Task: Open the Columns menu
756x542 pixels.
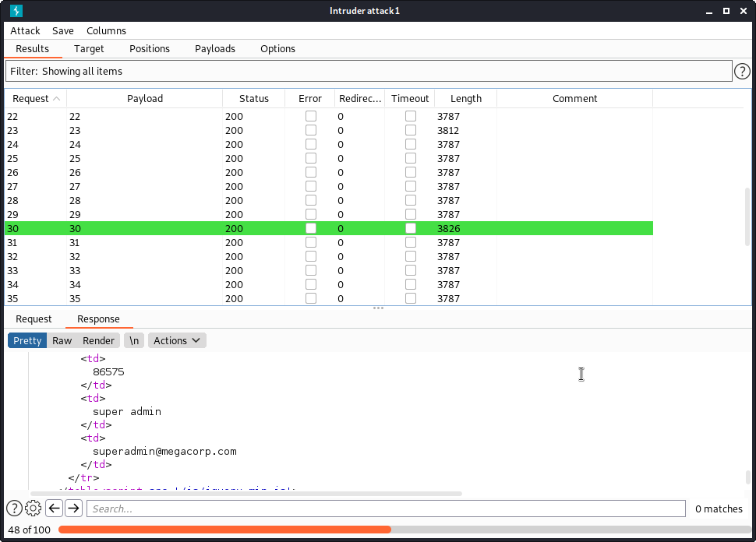Action: [x=106, y=31]
